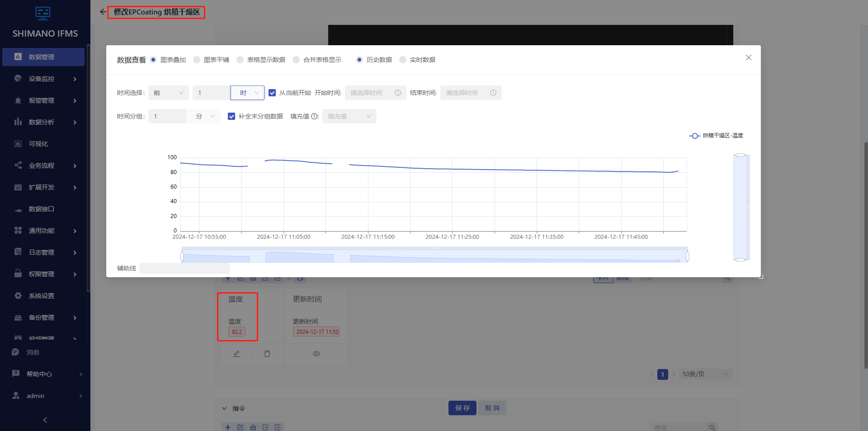Open the 填充值 dropdown
Viewport: 868px width, 431px height.
point(349,116)
